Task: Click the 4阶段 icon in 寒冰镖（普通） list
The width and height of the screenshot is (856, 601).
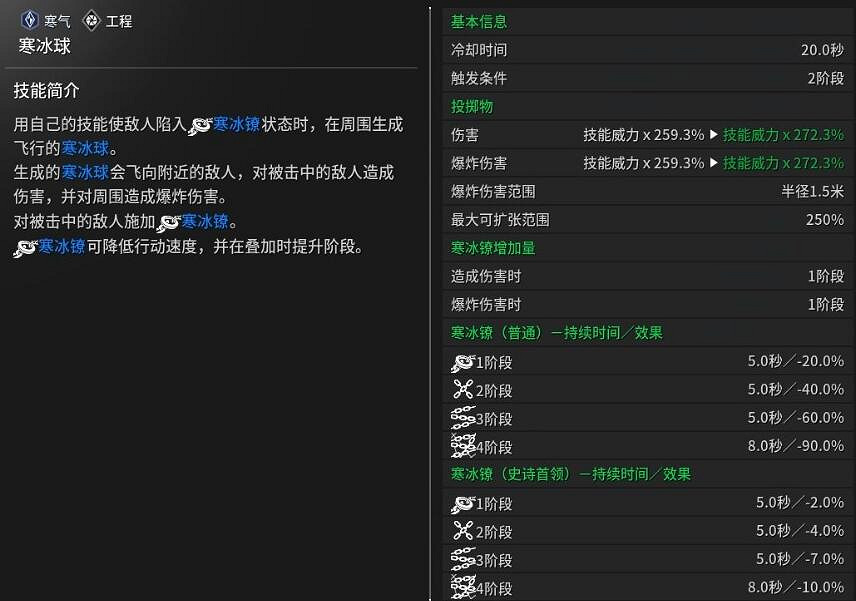Action: tap(463, 448)
